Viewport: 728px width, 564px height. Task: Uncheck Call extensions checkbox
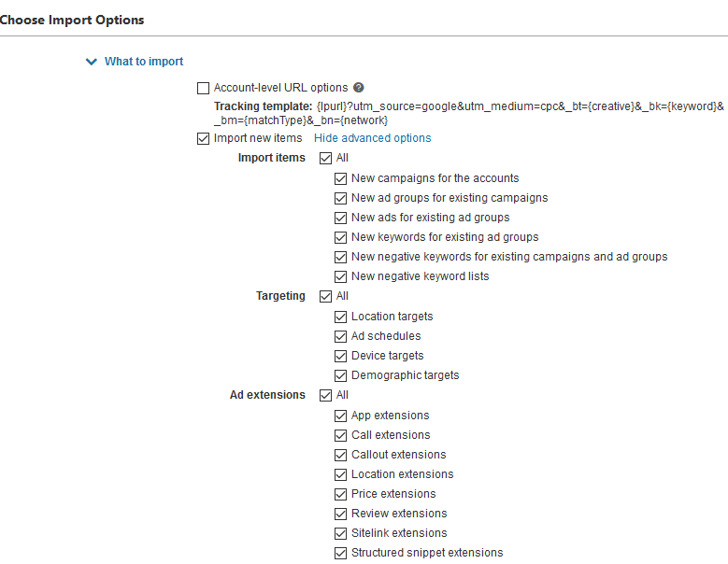coord(340,435)
